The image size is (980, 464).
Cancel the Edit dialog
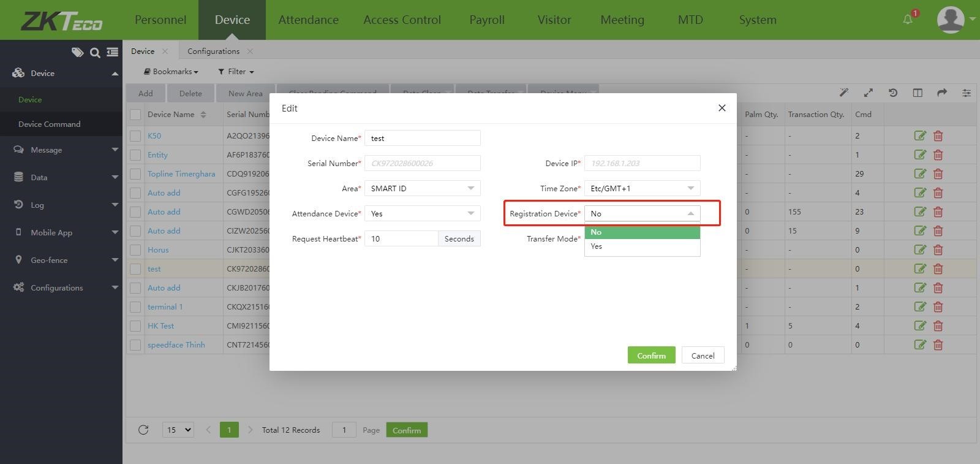(x=703, y=356)
